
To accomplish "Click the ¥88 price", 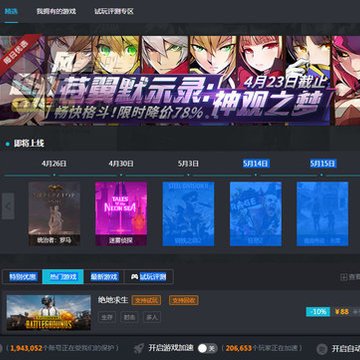I will point(342,312).
